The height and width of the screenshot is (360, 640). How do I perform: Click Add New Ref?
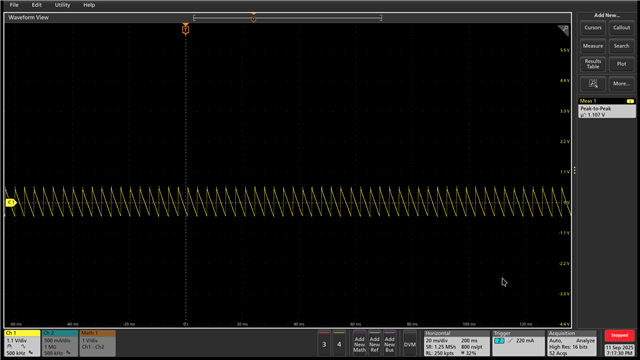[374, 344]
